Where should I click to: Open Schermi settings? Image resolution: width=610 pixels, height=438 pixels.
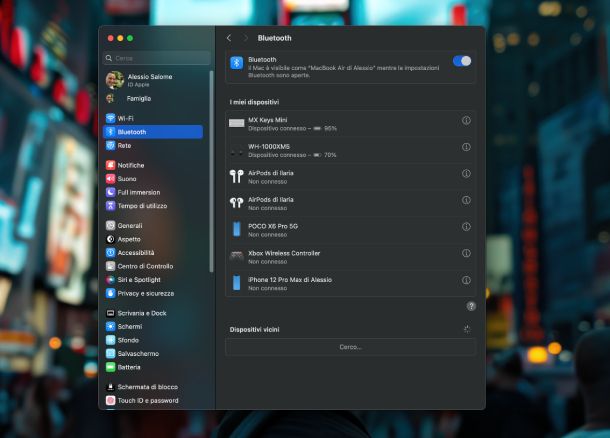(x=153, y=327)
